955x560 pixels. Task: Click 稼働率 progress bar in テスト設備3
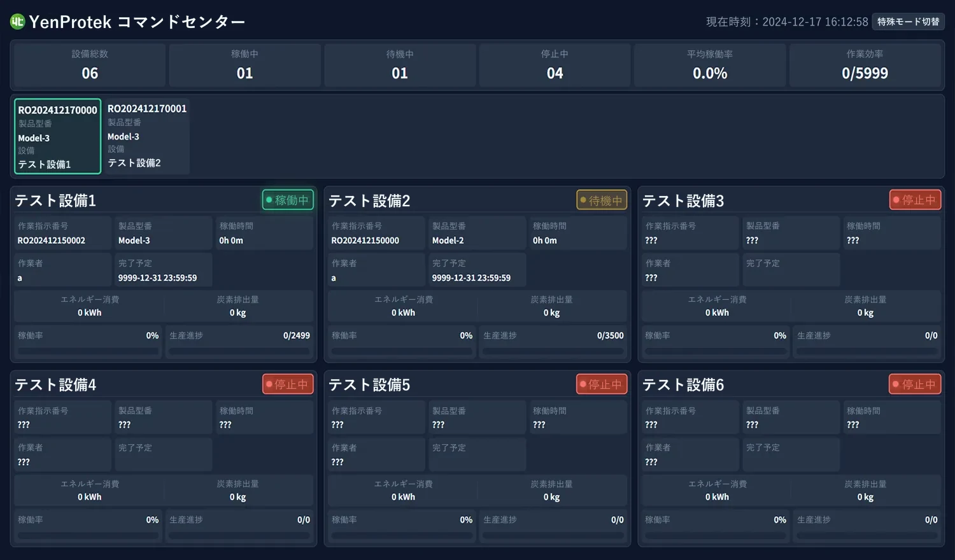(x=716, y=351)
